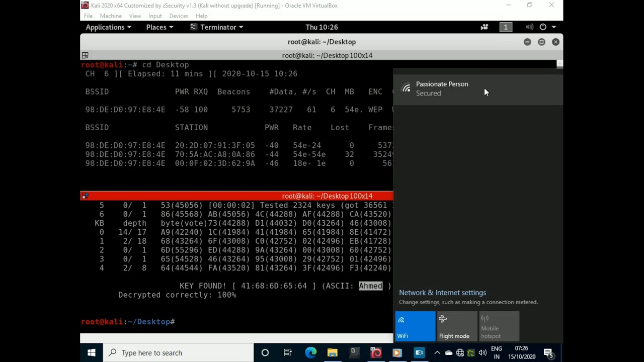Click the Beacons value 5753
Image resolution: width=644 pixels, height=362 pixels.
point(241,110)
